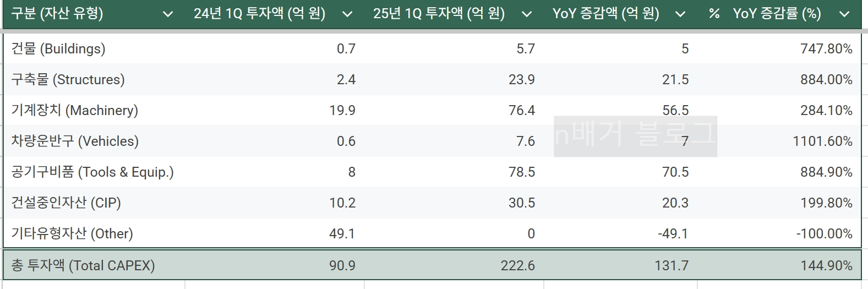Click Buildings 25년 1Q value 5.7
The image size is (868, 289).
tap(526, 48)
